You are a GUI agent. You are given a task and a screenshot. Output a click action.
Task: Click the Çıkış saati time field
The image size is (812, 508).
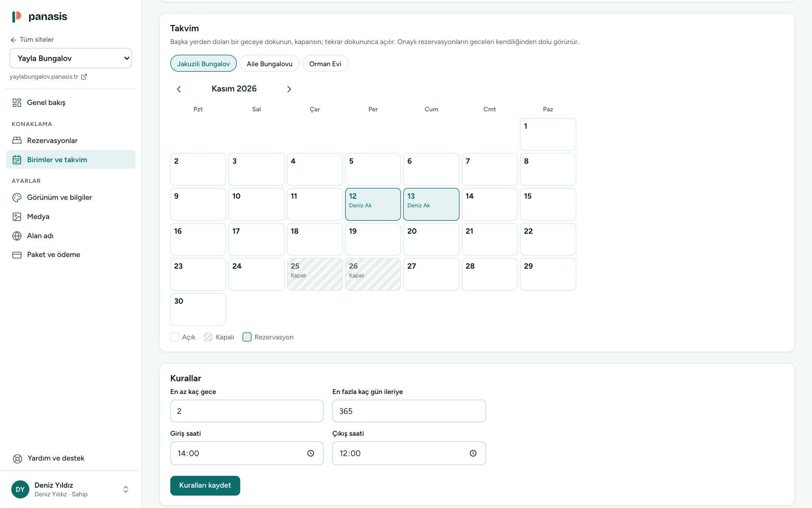(x=409, y=453)
